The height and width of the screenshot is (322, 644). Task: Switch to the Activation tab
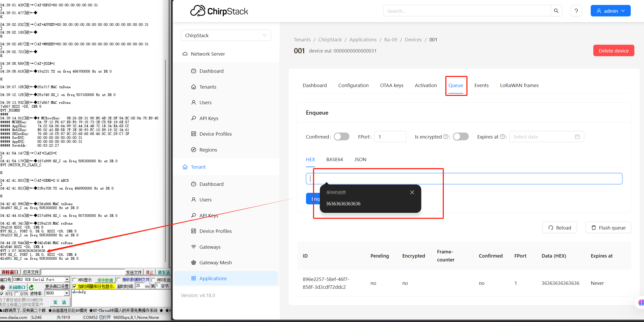coord(426,85)
